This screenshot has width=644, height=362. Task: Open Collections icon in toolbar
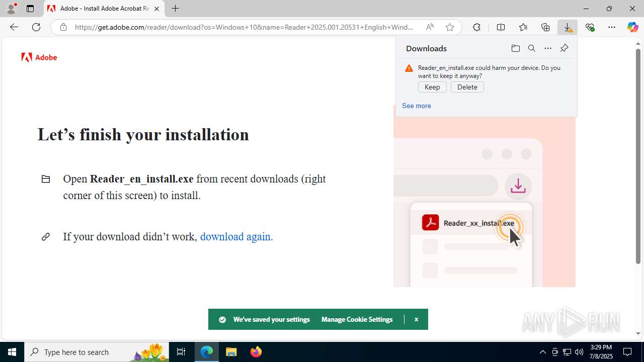[545, 27]
